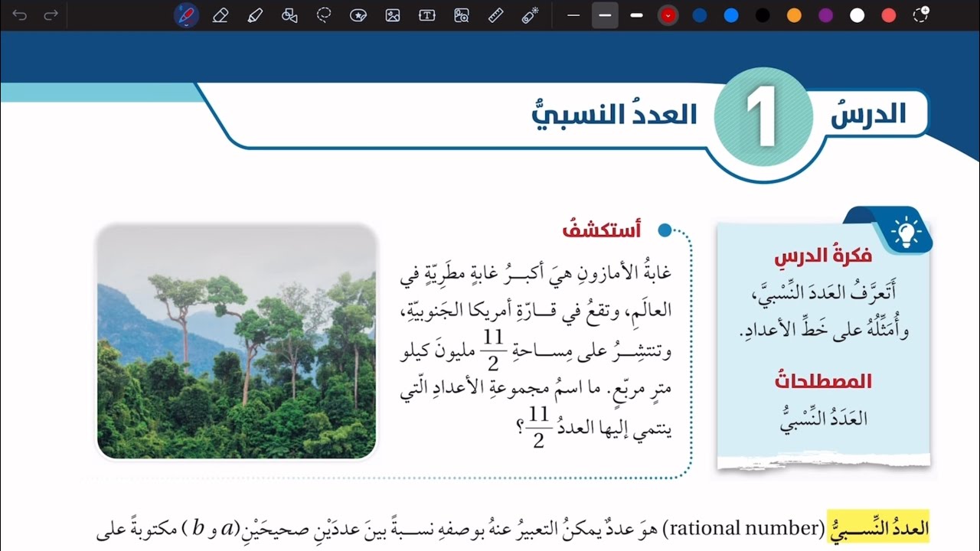980x551 pixels.
Task: Click the fraction 11/2 with question mark
Action: 538,429
